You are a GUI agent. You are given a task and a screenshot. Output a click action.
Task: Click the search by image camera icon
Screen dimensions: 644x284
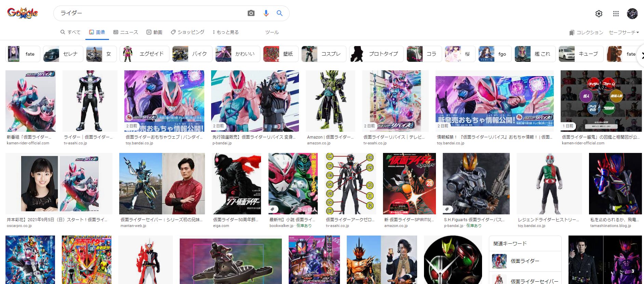coord(251,13)
